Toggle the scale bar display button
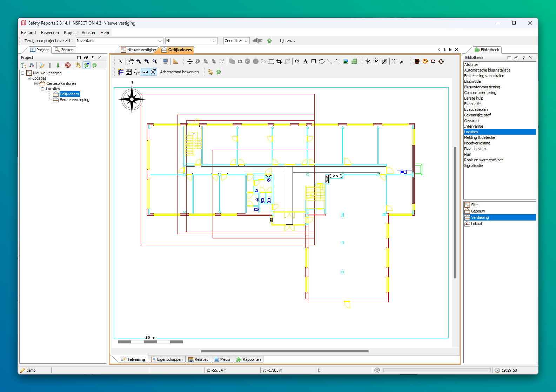This screenshot has width=556, height=392. (145, 72)
